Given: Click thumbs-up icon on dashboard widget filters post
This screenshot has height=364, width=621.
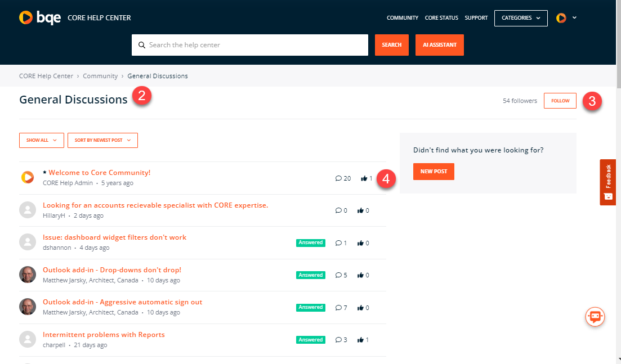Looking at the screenshot, I should pos(360,243).
